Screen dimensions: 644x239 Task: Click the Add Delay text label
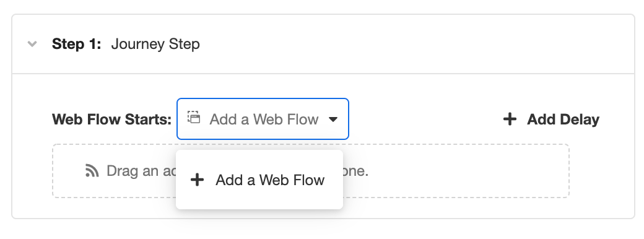(x=563, y=119)
